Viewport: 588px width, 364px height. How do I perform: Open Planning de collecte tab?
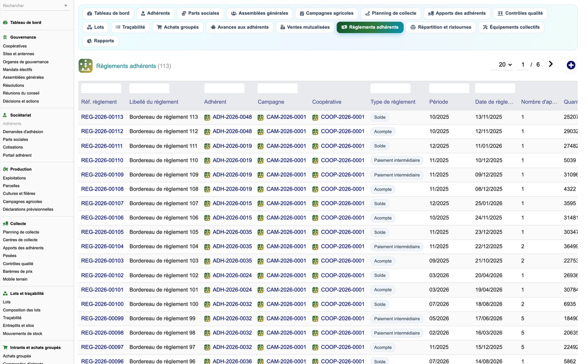click(391, 13)
